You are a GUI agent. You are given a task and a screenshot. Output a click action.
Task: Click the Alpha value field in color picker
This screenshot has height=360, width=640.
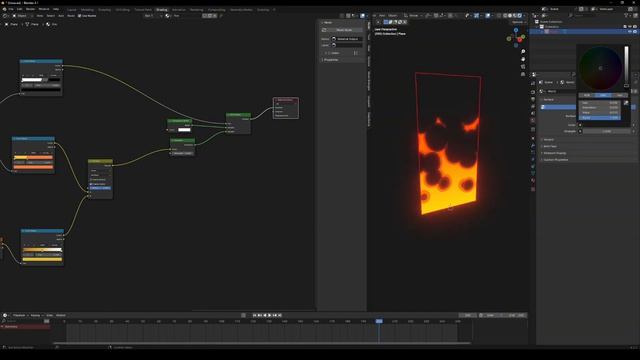(600, 118)
